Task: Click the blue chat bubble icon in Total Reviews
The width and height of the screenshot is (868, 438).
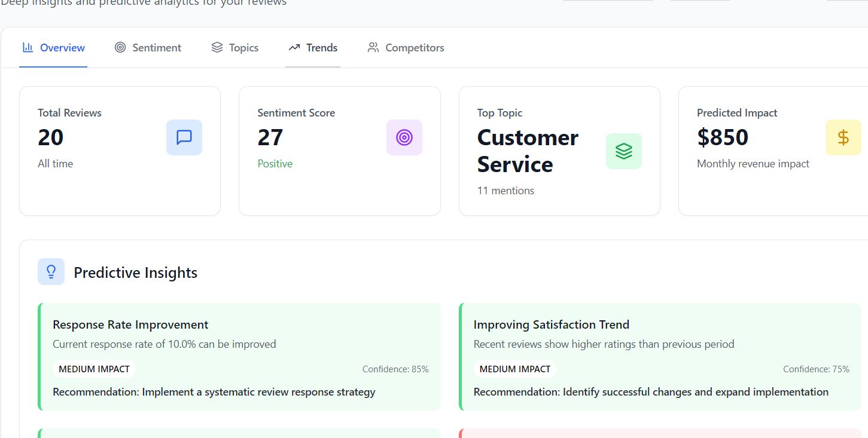Action: click(184, 137)
